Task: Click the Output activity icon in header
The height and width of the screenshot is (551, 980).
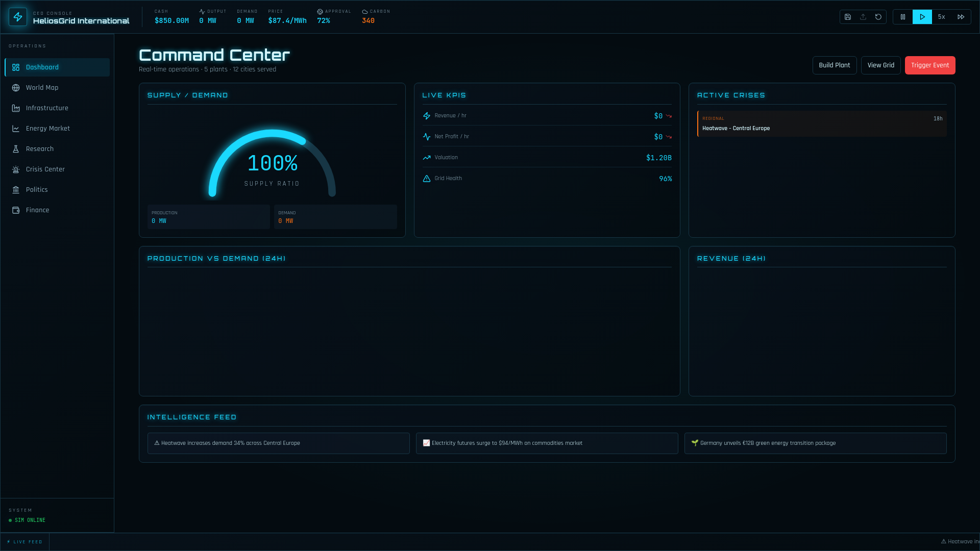Action: click(202, 11)
